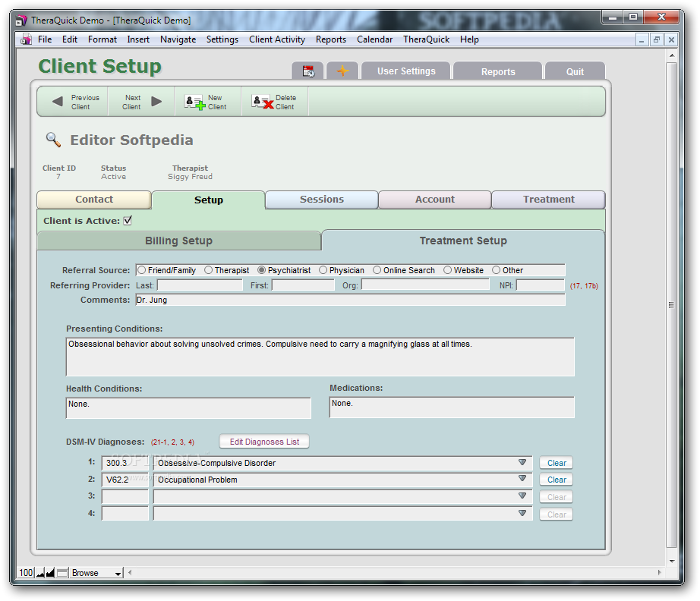Switch to the Account tab
This screenshot has width=700, height=601.
pyautogui.click(x=435, y=200)
